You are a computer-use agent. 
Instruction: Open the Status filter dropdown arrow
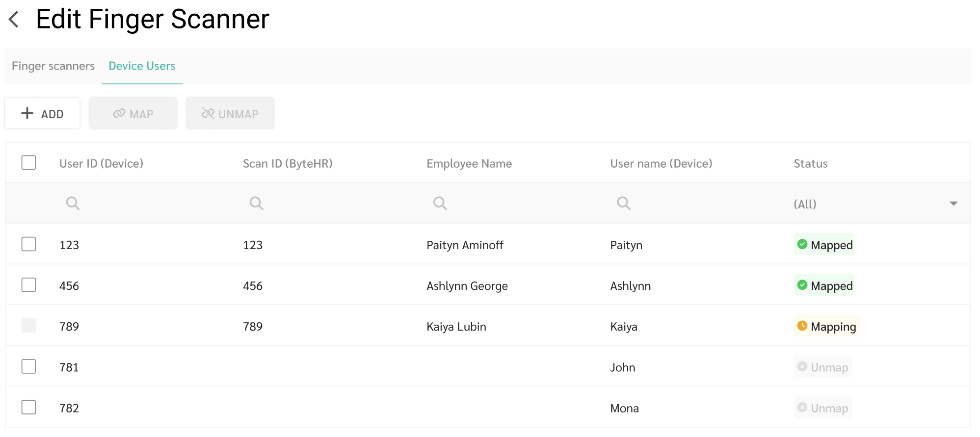[953, 204]
